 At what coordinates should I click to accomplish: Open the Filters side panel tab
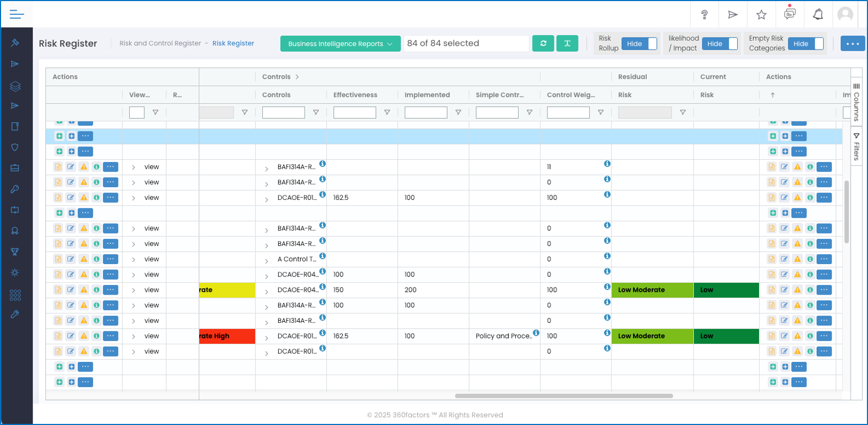coord(856,146)
